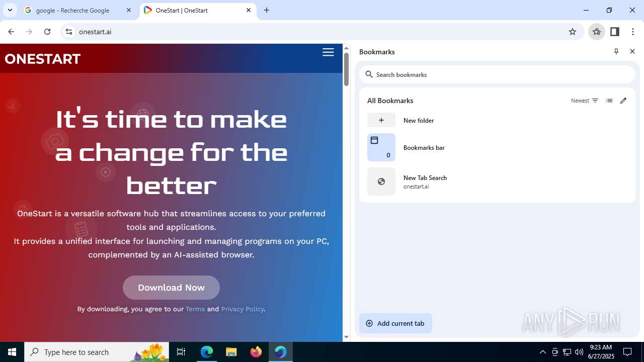
Task: Select the OneStart | OneStart tab
Action: tap(197, 10)
